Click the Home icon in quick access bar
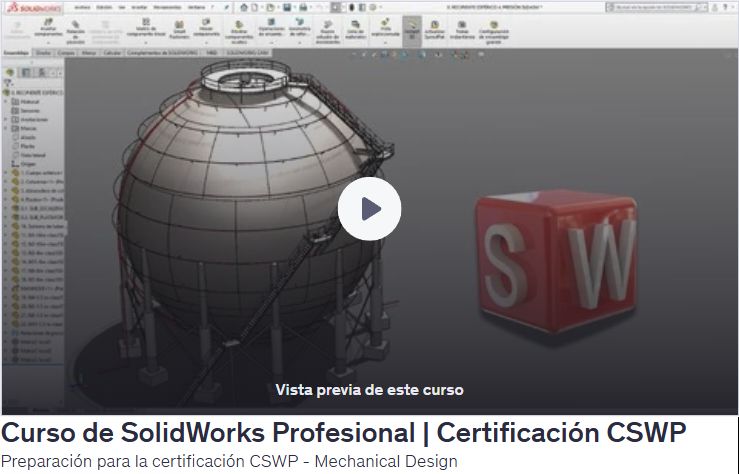 [x=244, y=8]
